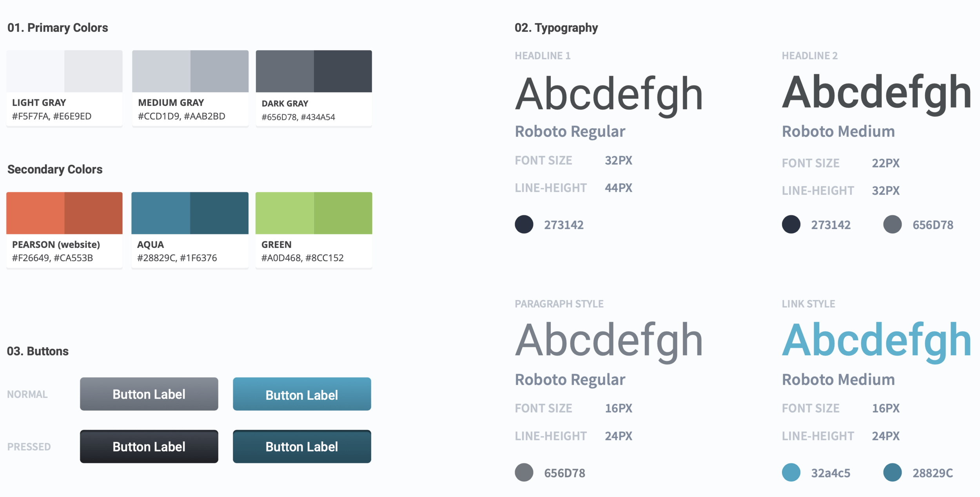The image size is (980, 497).
Task: Click the blue Link Style Abcdefgh sample text
Action: (876, 340)
